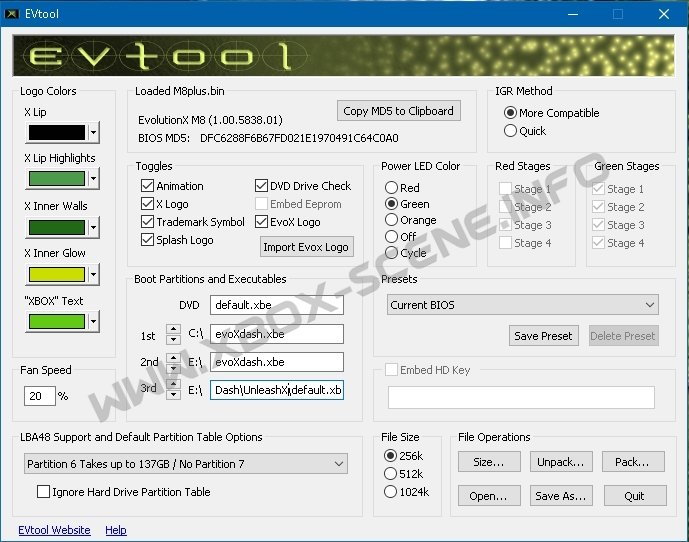Click the Open... button
The width and height of the screenshot is (689, 542).
pos(489,496)
